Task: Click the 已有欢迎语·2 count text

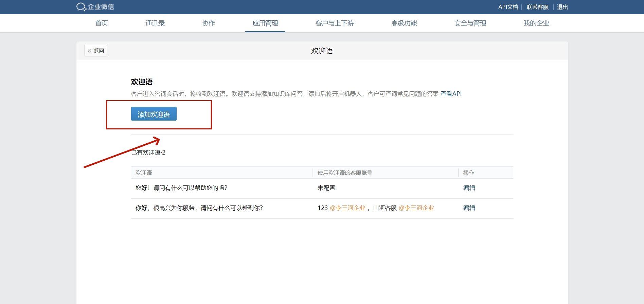Action: pyautogui.click(x=148, y=153)
